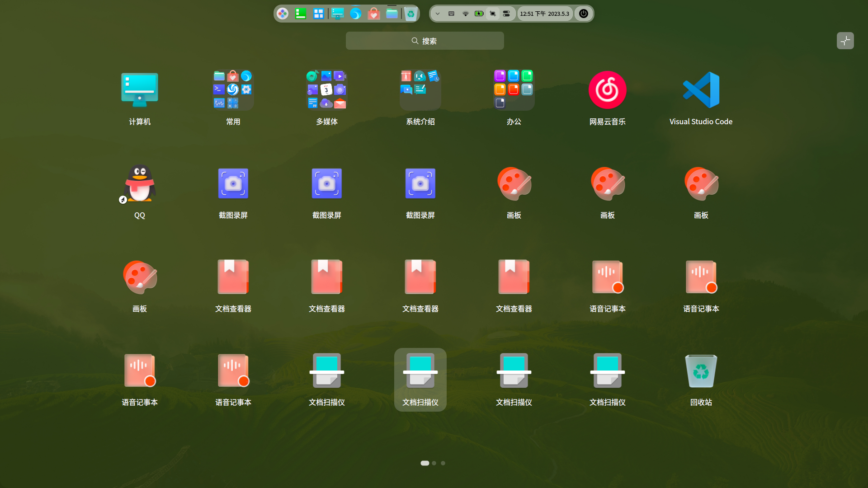Switch to the second launcher page dot
Viewport: 868px width, 488px height.
pos(434,463)
